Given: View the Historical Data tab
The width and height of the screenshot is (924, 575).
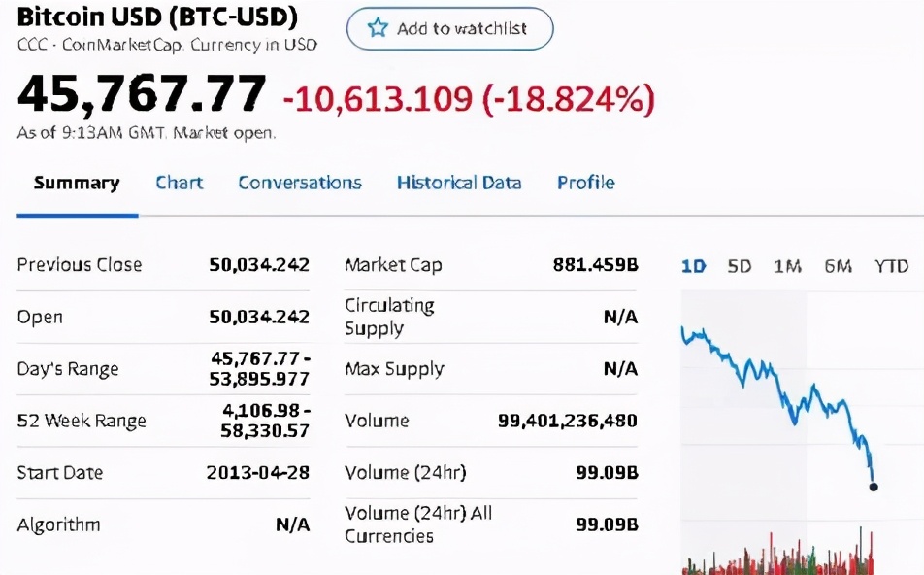Looking at the screenshot, I should click(459, 183).
